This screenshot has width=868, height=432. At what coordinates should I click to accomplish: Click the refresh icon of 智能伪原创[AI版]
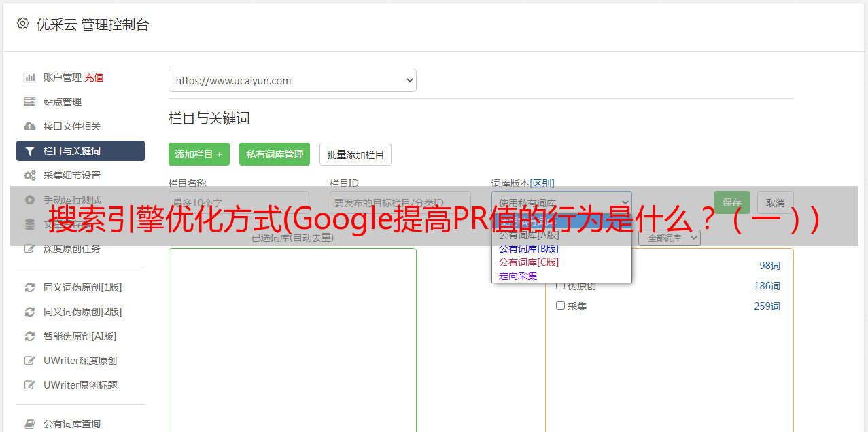pyautogui.click(x=29, y=336)
